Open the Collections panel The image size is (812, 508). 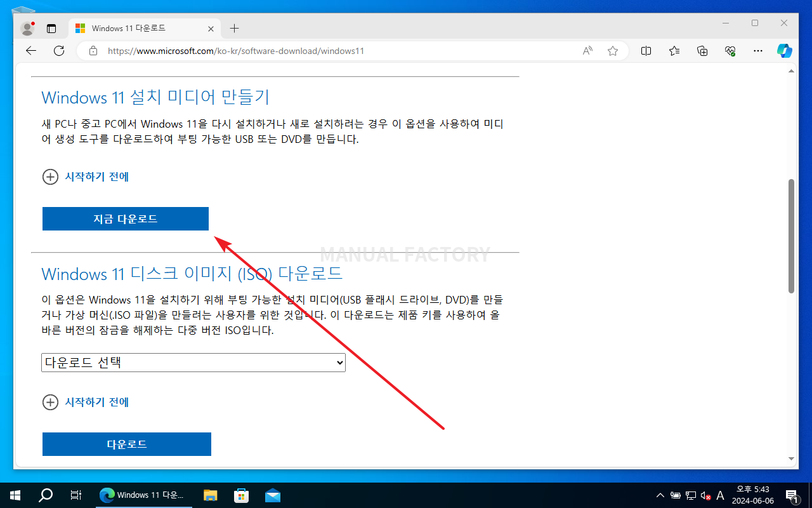702,51
